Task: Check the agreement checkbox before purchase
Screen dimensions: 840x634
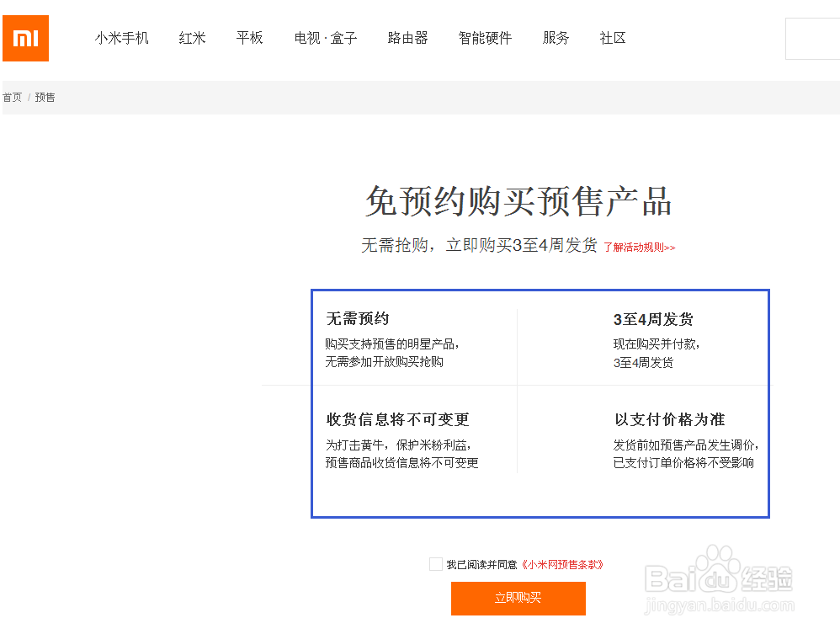Action: pos(435,564)
